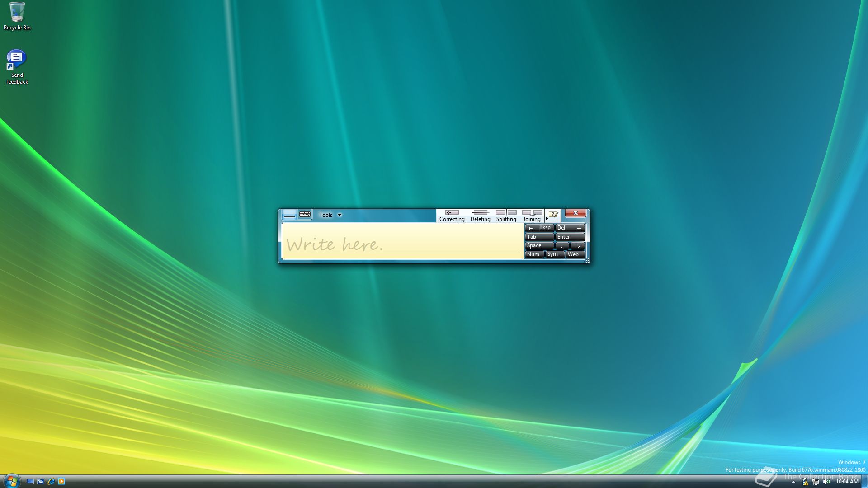Click Switch between windows in Quick Launch

(x=41, y=482)
